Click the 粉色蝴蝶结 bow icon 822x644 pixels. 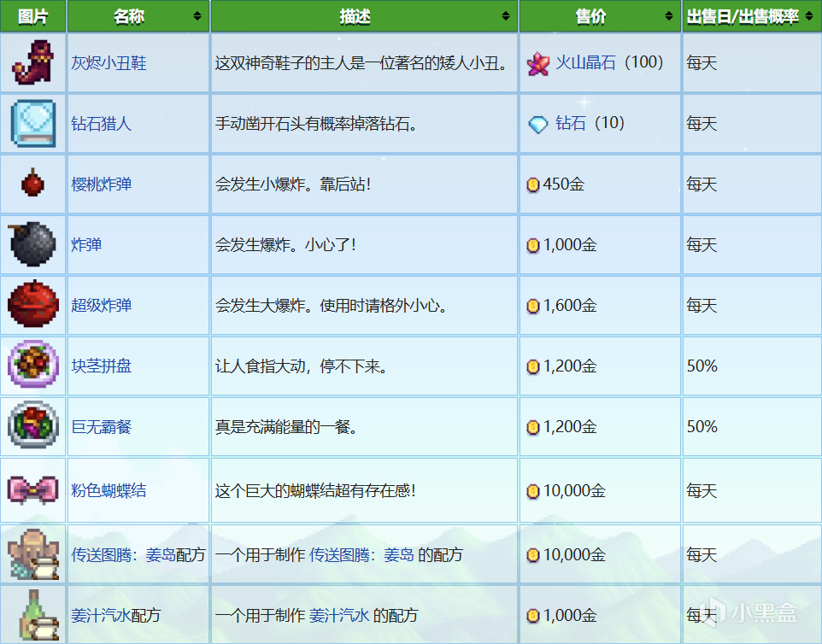point(33,490)
